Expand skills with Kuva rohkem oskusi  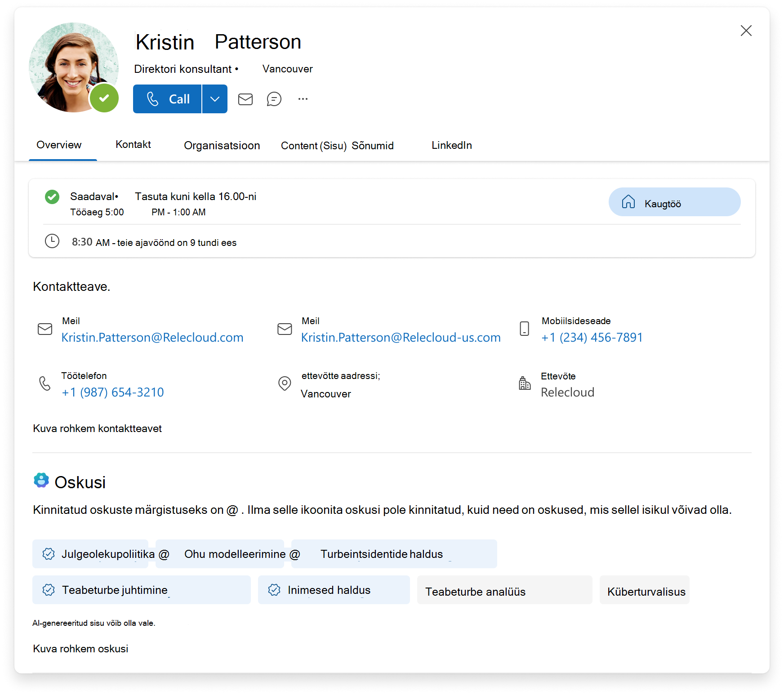(x=81, y=649)
